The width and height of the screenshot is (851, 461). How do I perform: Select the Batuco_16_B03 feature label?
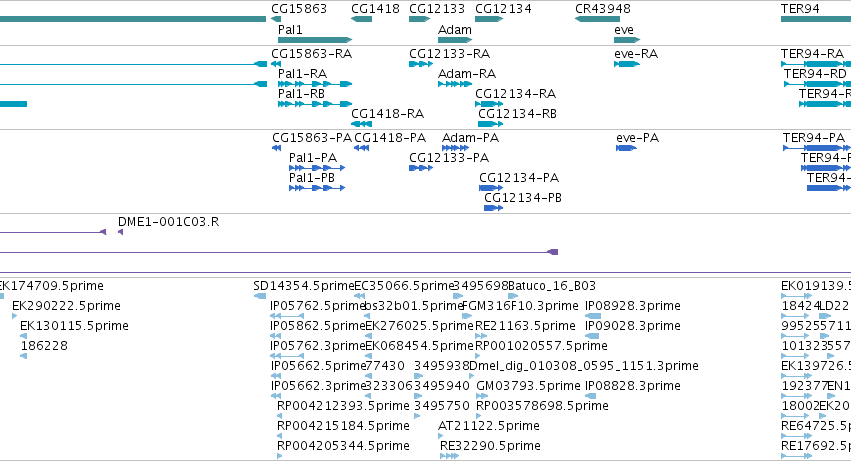(x=552, y=286)
